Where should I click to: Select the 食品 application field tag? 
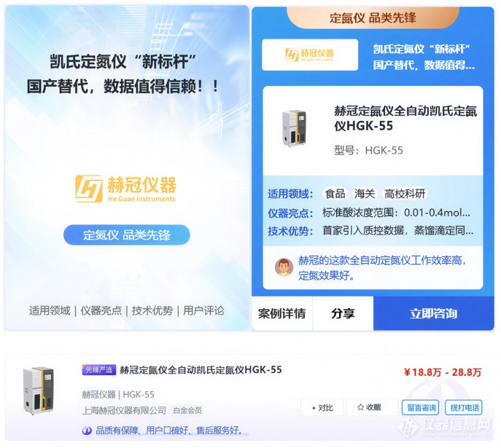pos(335,193)
